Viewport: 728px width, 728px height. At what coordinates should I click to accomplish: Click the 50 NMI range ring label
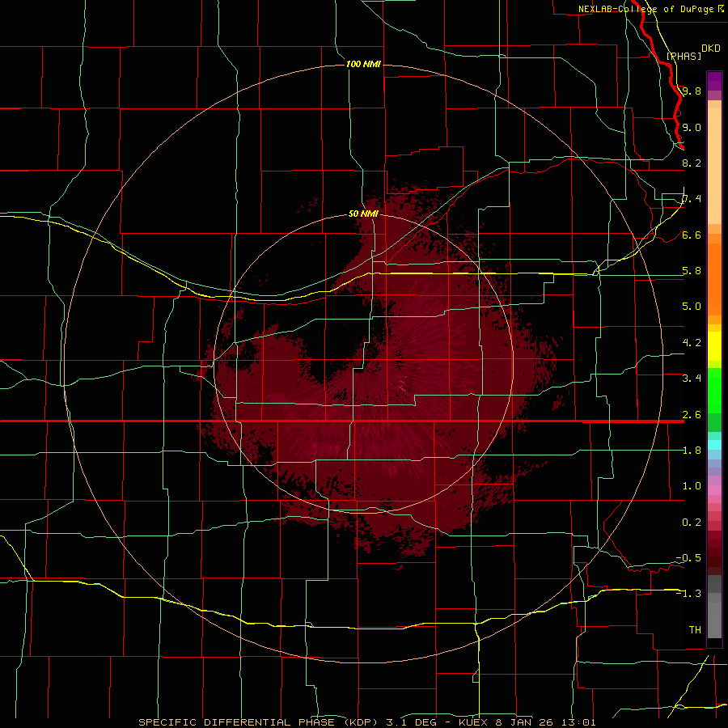363,214
